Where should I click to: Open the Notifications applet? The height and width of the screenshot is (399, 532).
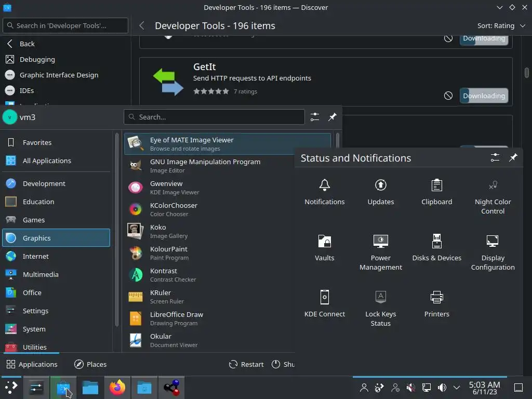tap(324, 192)
